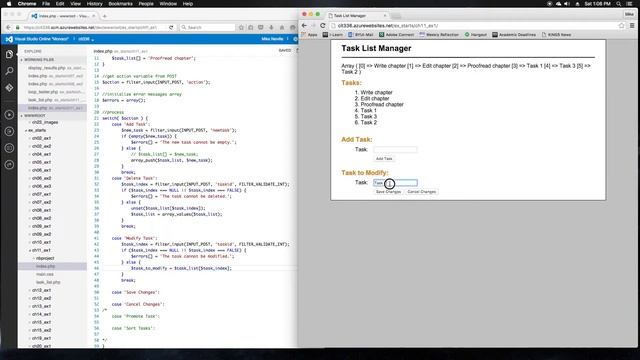Open the Window menu
Viewport: 640px width, 360px height.
pyautogui.click(x=168, y=4)
